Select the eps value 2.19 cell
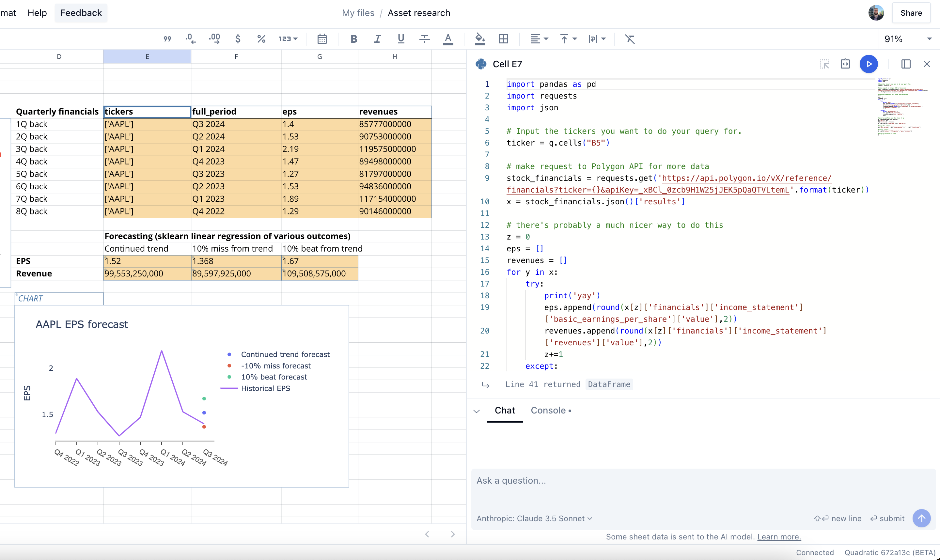This screenshot has height=560, width=940. tap(320, 149)
